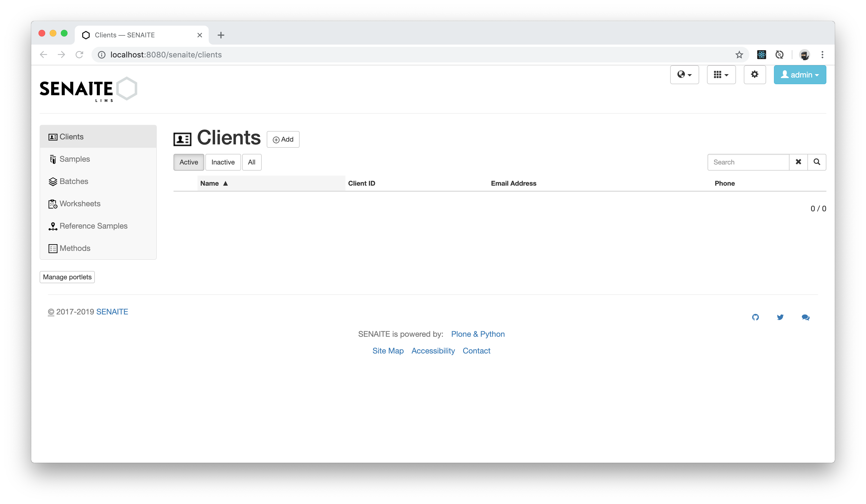Click the sync extension icon in toolbar
The image size is (866, 504).
pos(780,55)
